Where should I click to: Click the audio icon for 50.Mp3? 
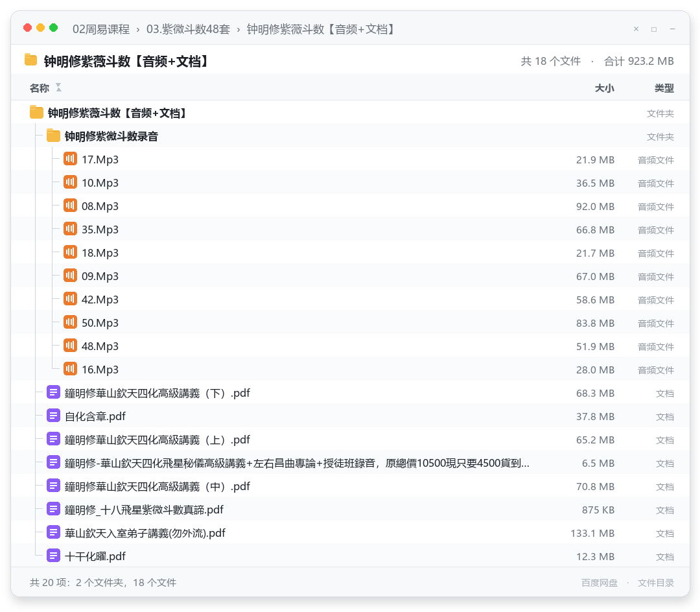pos(70,322)
